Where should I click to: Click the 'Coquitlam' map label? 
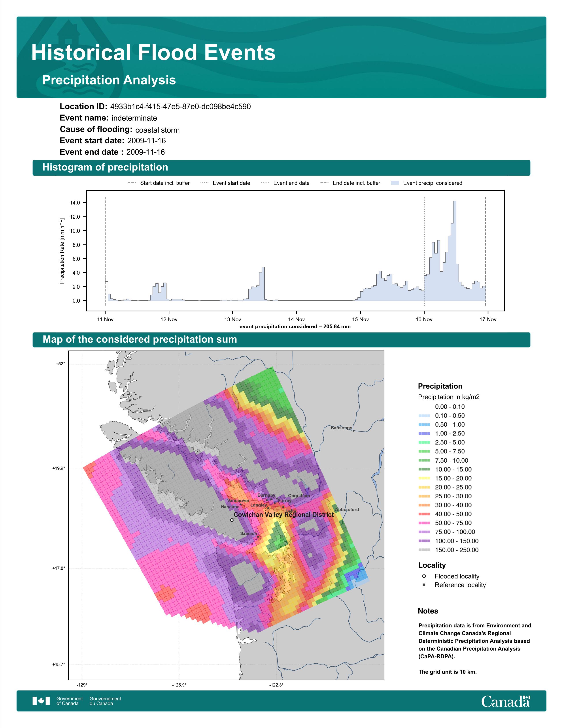click(299, 496)
